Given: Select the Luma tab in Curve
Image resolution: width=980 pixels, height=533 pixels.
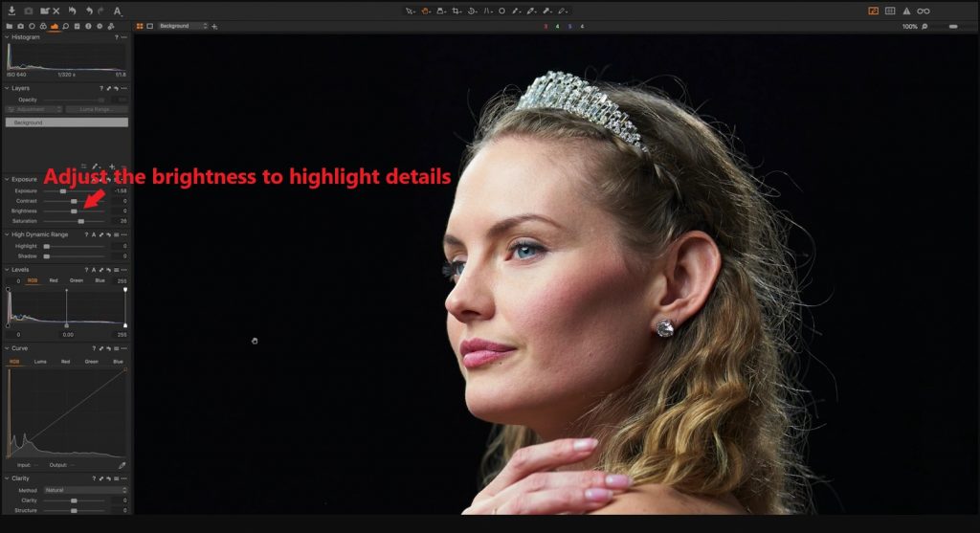Looking at the screenshot, I should coord(40,361).
